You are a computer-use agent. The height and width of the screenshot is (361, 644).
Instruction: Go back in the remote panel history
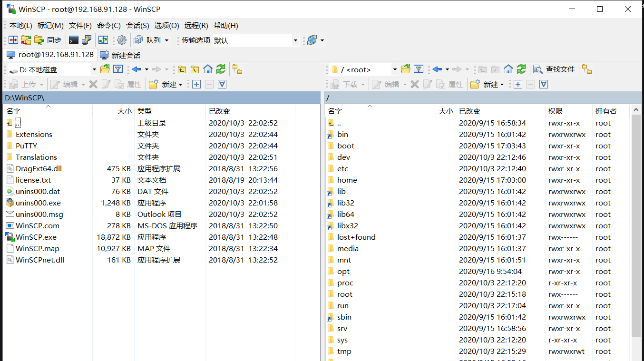point(438,69)
